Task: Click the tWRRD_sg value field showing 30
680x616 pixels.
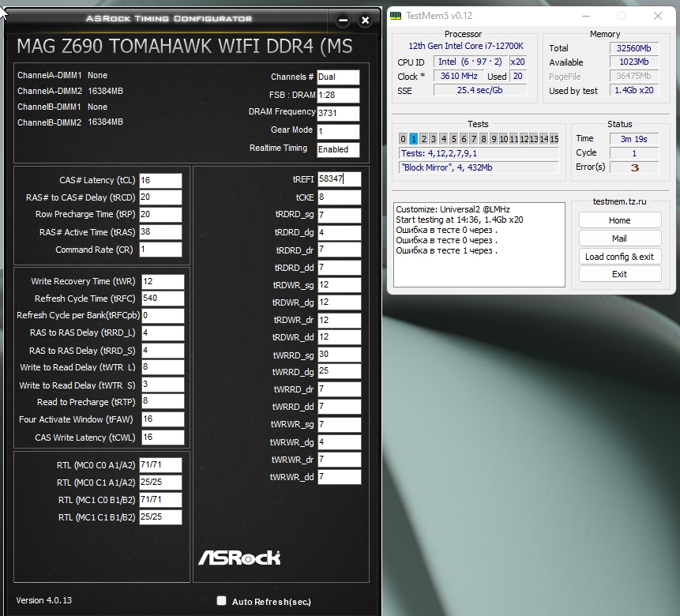Action: tap(339, 355)
